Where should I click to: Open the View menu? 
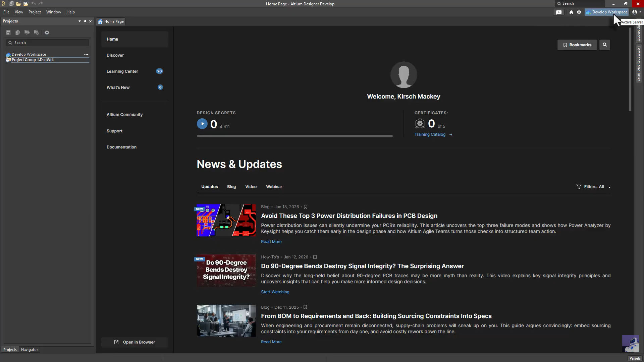(19, 12)
